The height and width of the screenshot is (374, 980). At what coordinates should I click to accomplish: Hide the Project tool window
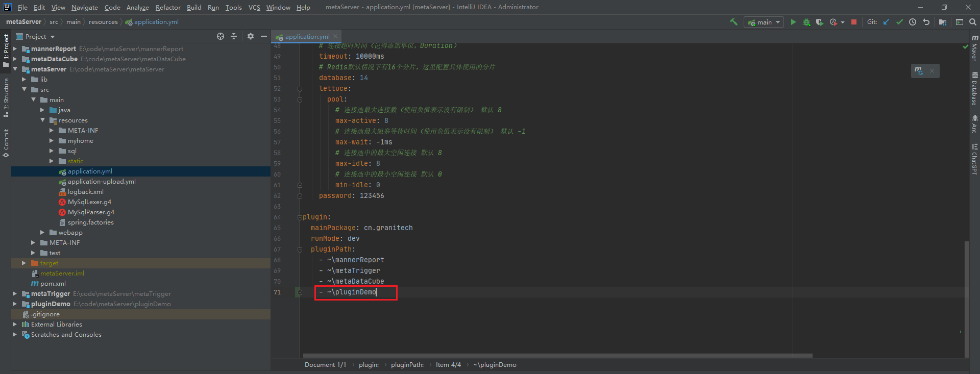click(x=264, y=36)
